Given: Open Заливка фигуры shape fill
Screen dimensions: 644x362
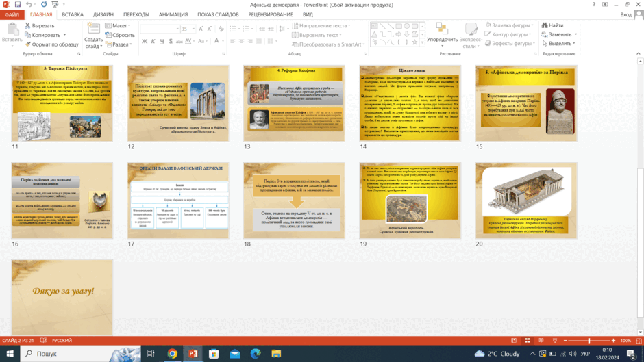Looking at the screenshot, I should tap(509, 25).
